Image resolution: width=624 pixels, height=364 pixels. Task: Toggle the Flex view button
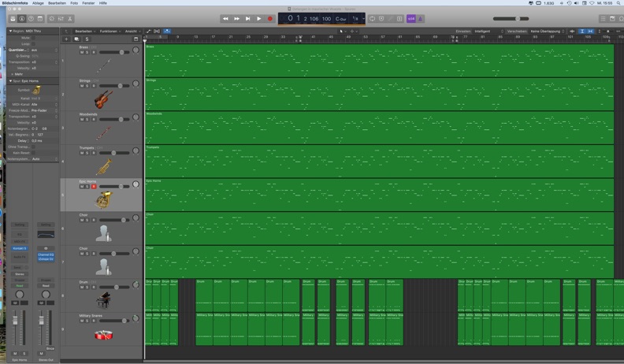[157, 31]
